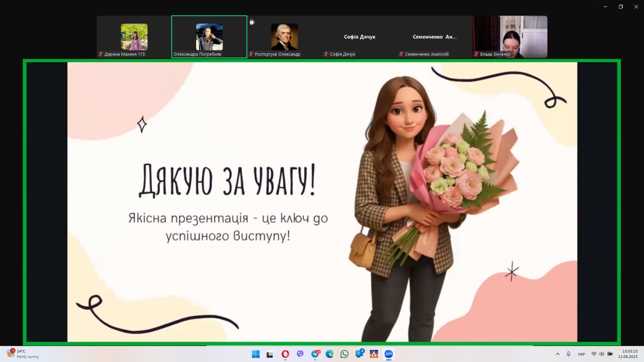This screenshot has width=644, height=362.
Task: Select Дарина Махиня 115 participant thumbnail
Action: pos(134,37)
